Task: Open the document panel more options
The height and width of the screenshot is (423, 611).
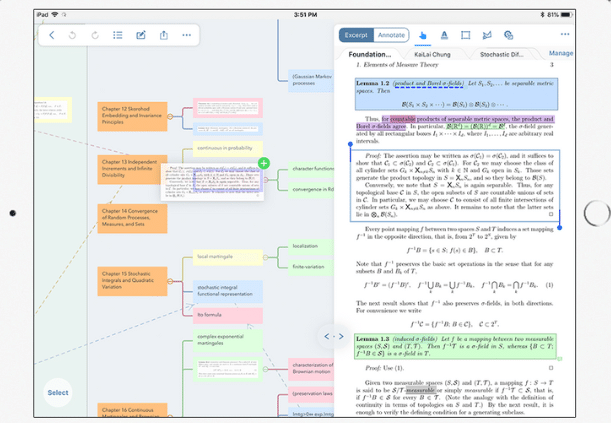Action: point(565,34)
